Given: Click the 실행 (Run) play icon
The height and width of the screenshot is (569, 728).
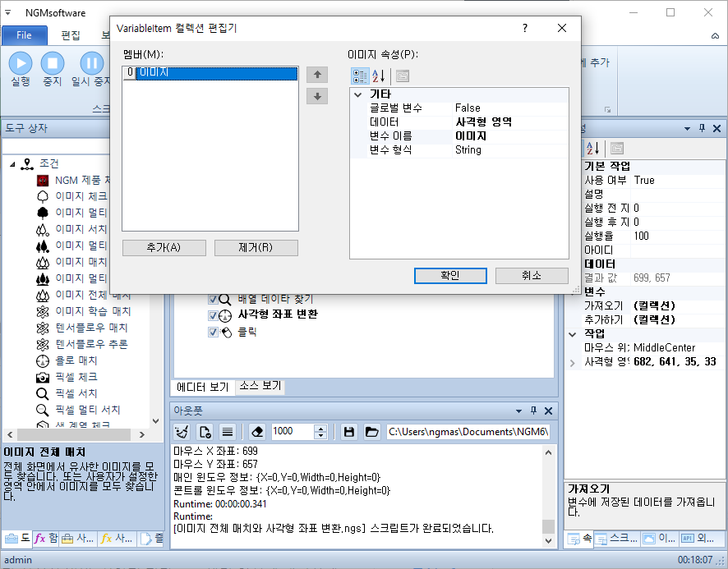Looking at the screenshot, I should [x=21, y=63].
